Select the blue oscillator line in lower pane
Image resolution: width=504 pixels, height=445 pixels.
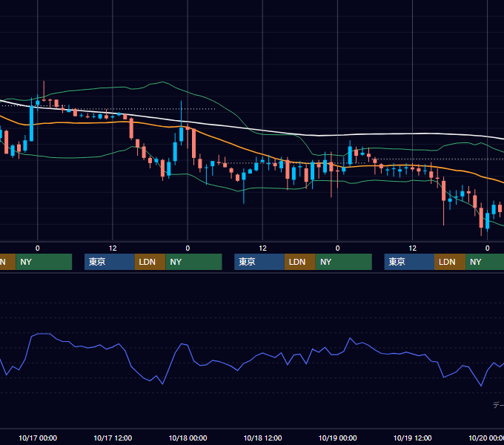pos(238,370)
